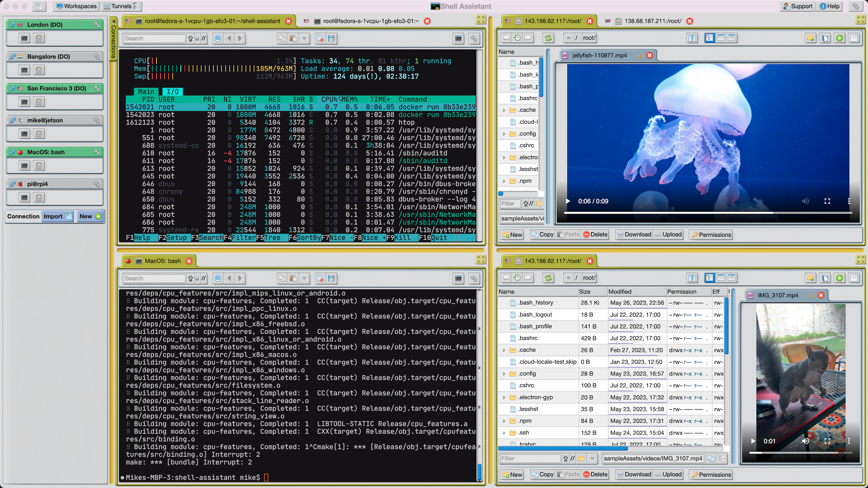Open settings gear for London (DO) connection
Viewport: 868px width, 488px height.
[x=98, y=25]
